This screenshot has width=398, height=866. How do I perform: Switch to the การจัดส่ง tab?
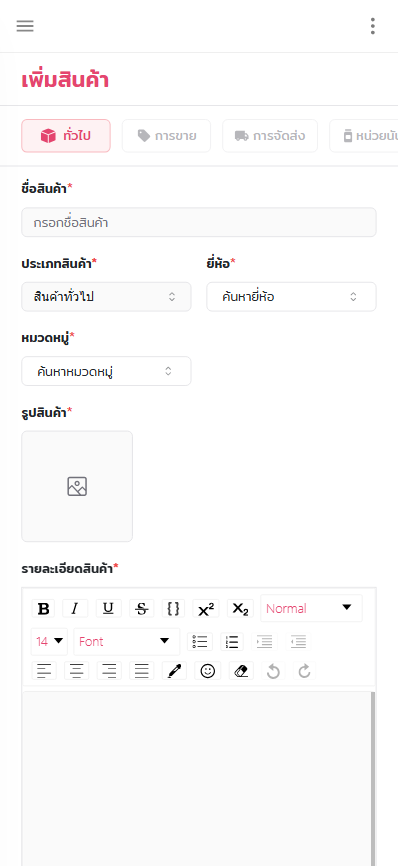tap(270, 136)
